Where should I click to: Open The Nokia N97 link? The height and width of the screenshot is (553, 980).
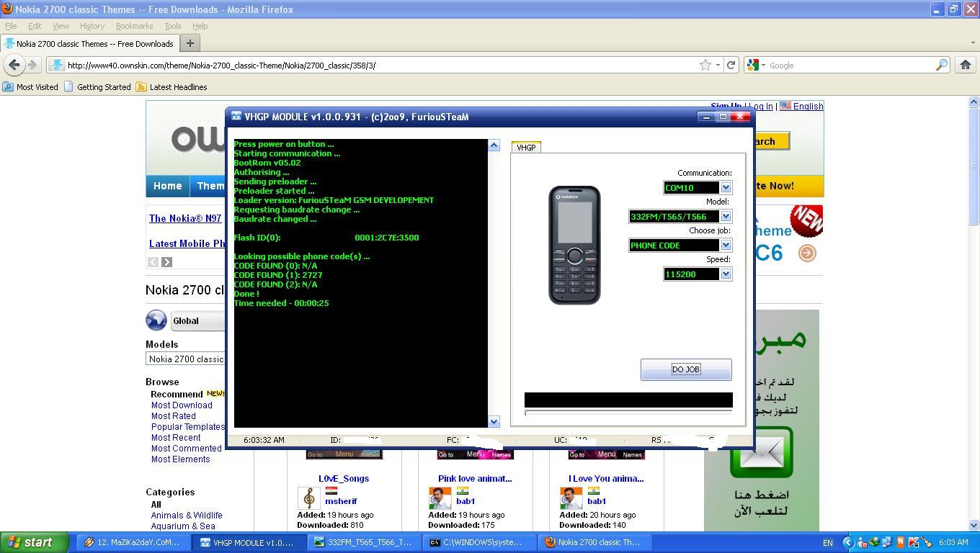(185, 218)
